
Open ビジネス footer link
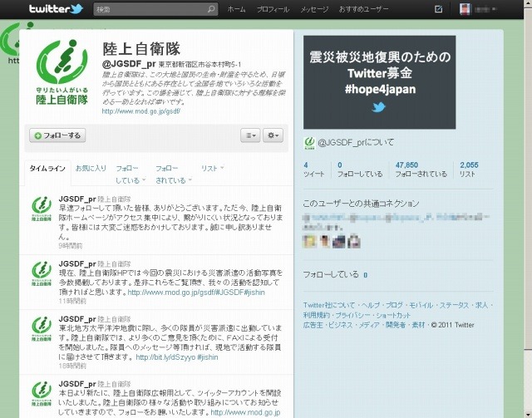(x=340, y=325)
